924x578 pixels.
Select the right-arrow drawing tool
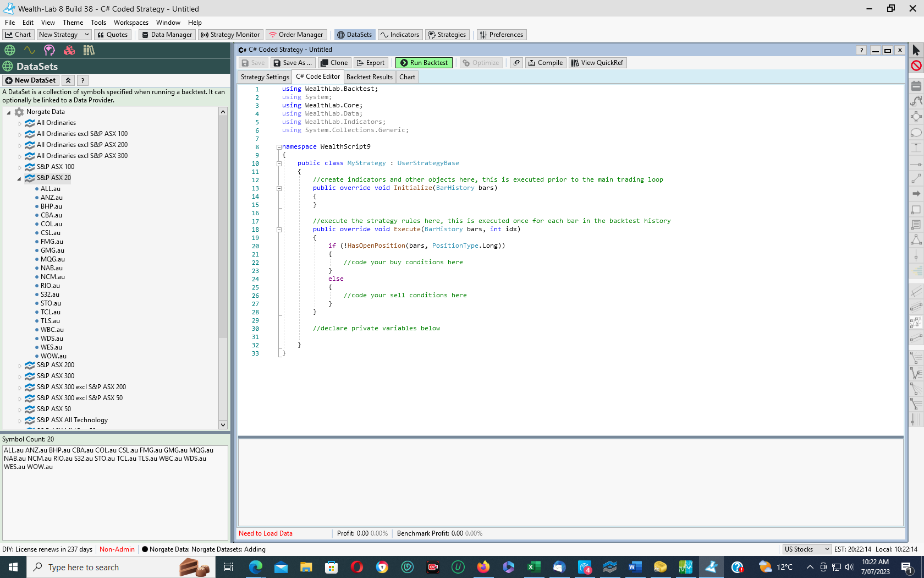click(x=916, y=194)
